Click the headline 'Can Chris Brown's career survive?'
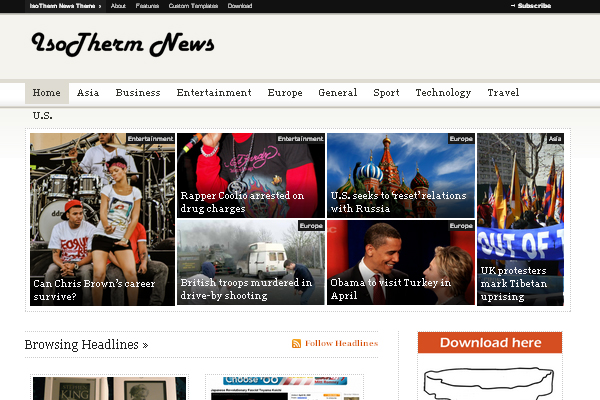This screenshot has height=400, width=600. click(x=94, y=290)
